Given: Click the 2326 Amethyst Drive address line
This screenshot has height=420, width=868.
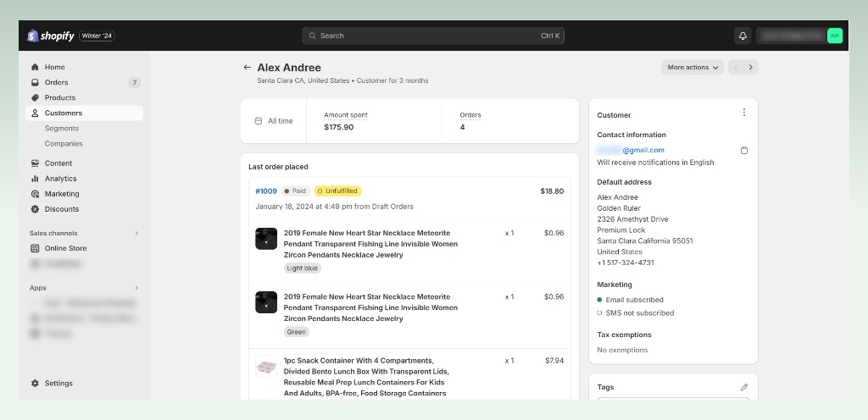Looking at the screenshot, I should (x=632, y=219).
